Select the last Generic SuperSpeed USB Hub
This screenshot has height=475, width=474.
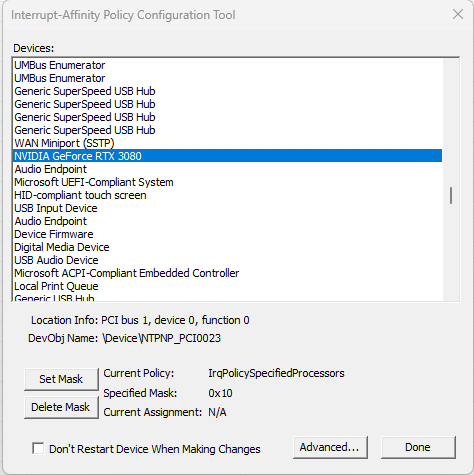click(x=227, y=130)
